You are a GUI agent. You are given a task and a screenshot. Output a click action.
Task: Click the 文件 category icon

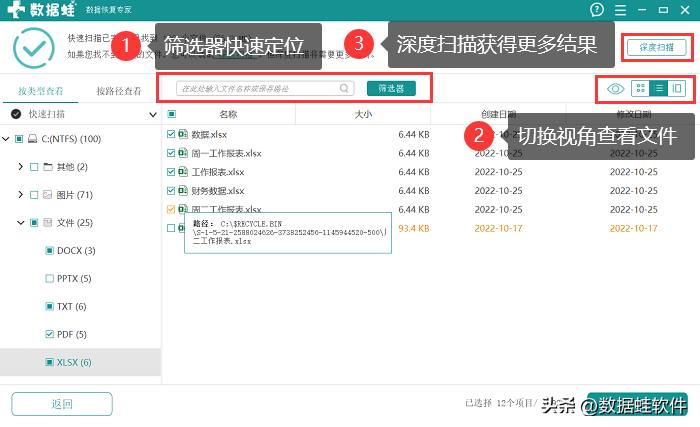click(48, 222)
